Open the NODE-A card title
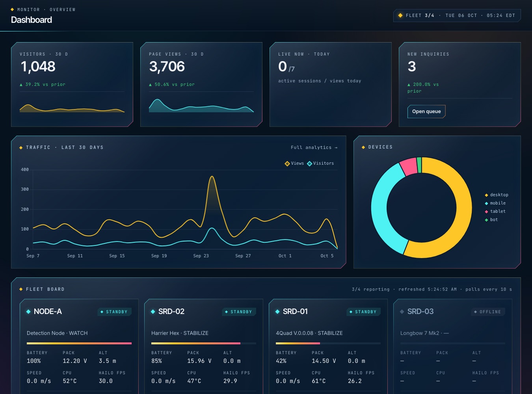This screenshot has width=532, height=394. point(48,312)
